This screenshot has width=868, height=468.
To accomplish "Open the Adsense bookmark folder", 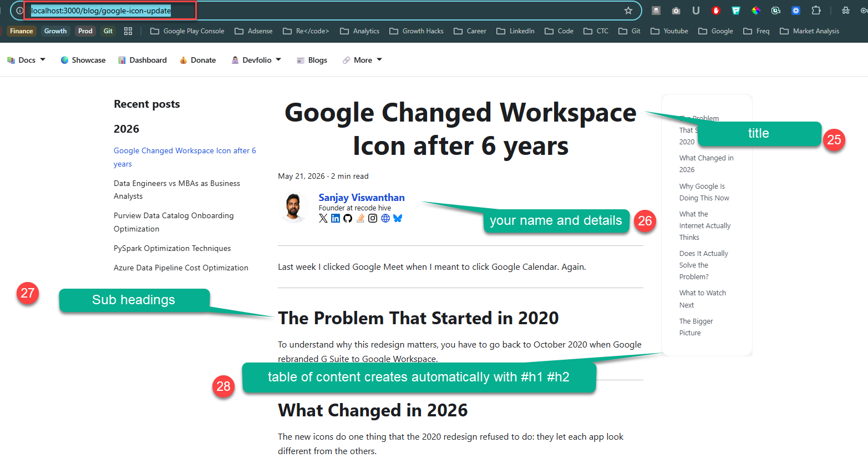I will click(254, 31).
